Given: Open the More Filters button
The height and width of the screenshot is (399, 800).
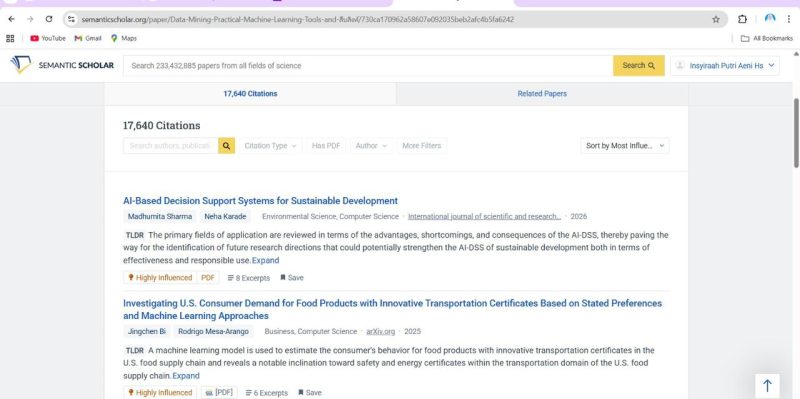Looking at the screenshot, I should tap(421, 146).
